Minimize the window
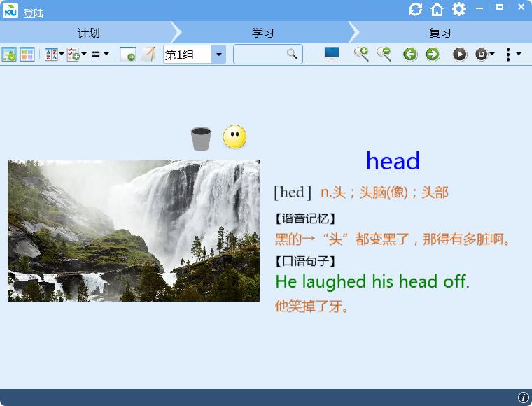This screenshot has width=532, height=406. point(479,8)
